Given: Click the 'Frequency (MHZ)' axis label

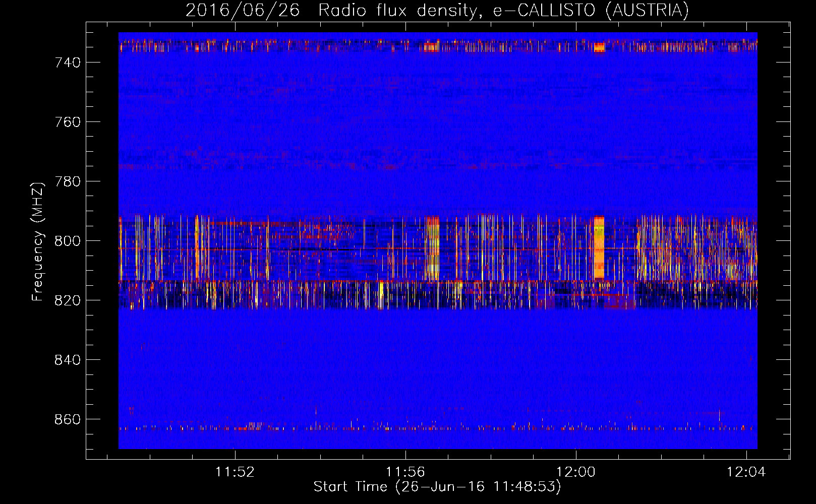Looking at the screenshot, I should [38, 242].
